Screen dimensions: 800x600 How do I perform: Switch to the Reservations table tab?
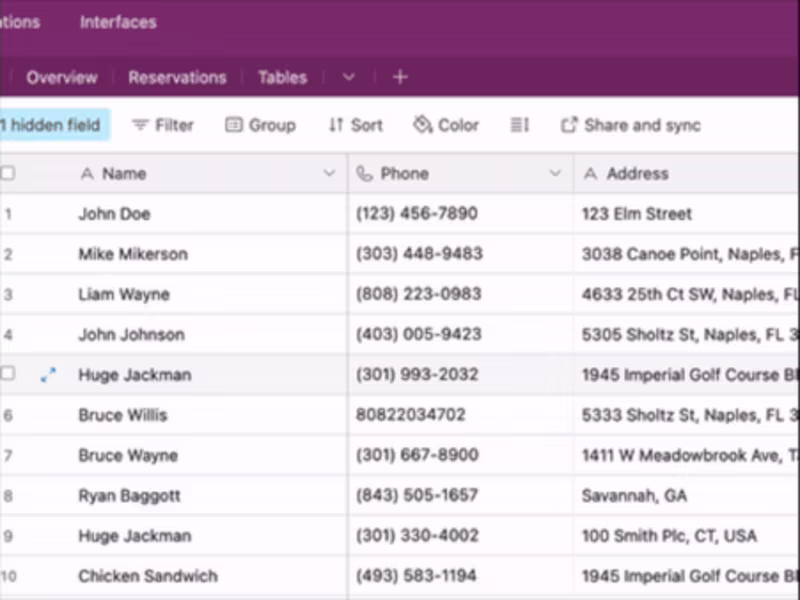click(x=177, y=78)
